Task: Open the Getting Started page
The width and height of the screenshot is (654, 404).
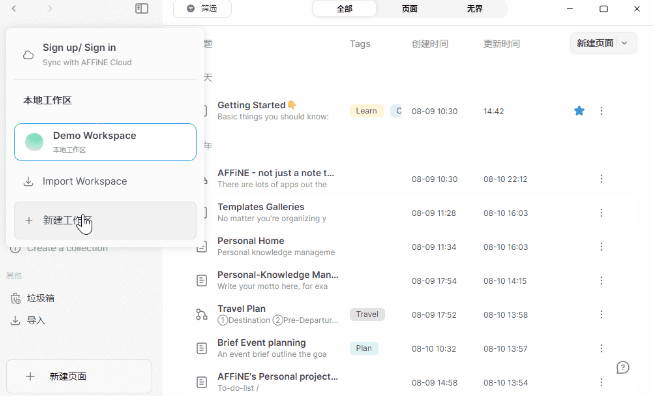Action: click(x=257, y=105)
